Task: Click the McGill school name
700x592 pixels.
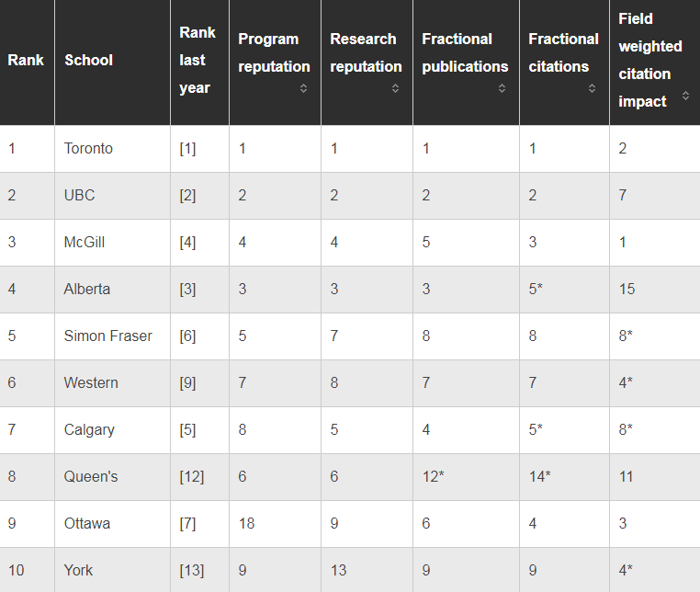Action: click(85, 242)
